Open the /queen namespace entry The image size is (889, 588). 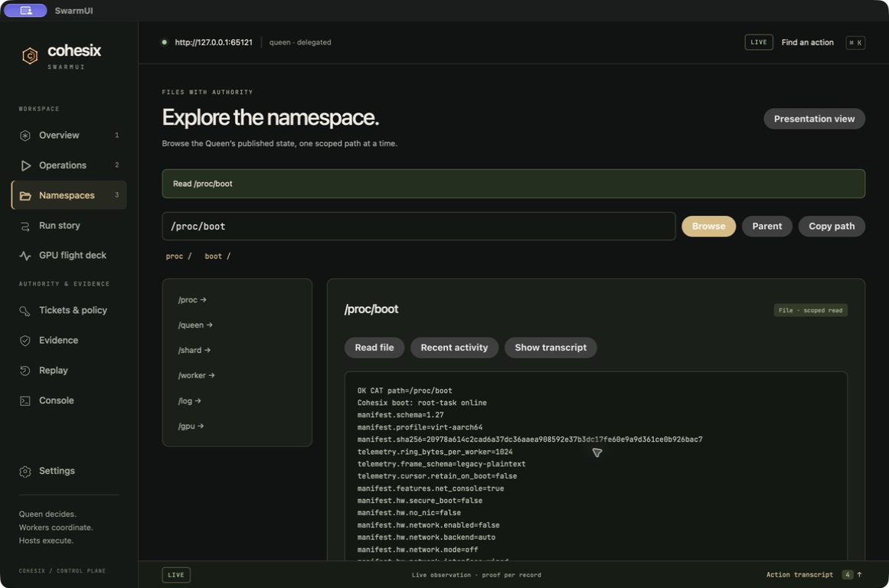pyautogui.click(x=195, y=325)
